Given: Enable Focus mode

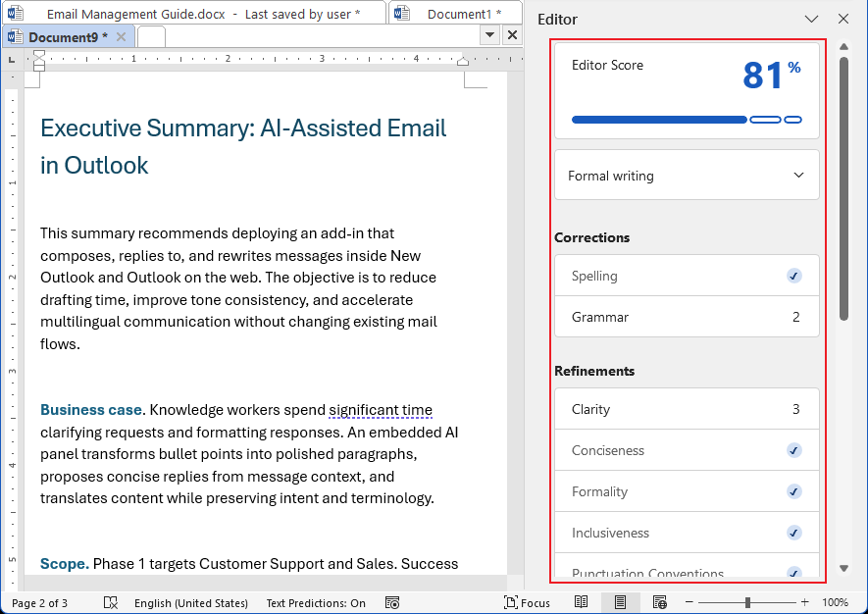Looking at the screenshot, I should point(527,602).
